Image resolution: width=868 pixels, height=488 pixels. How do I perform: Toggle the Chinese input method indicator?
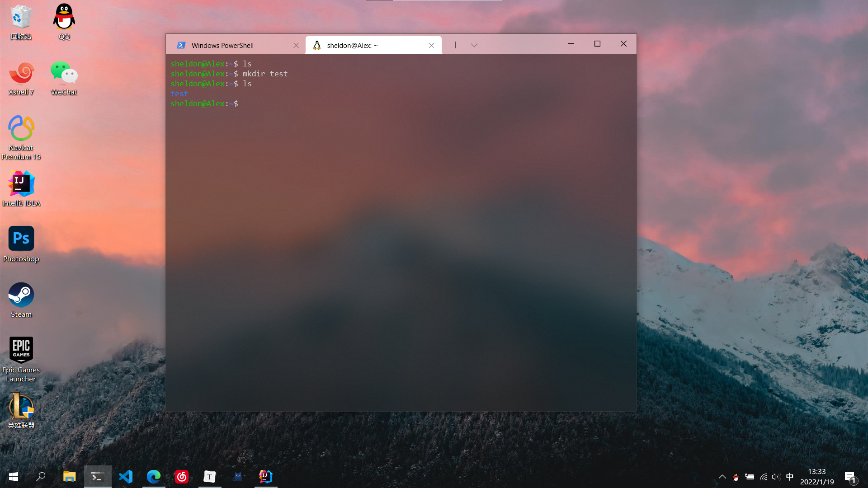click(x=790, y=477)
